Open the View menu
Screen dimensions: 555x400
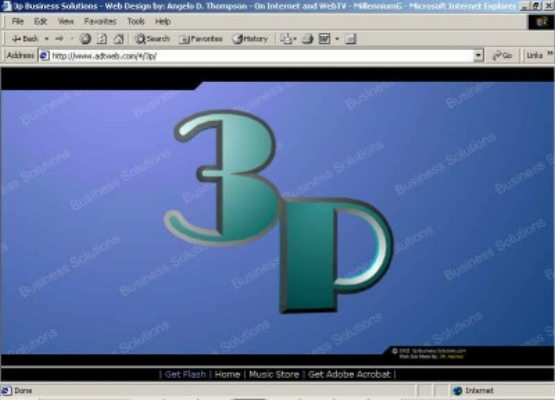click(65, 22)
